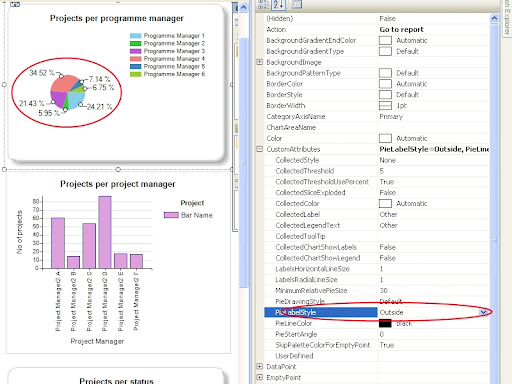
Task: Click the CollectedLabel value Other
Action: pyautogui.click(x=388, y=214)
